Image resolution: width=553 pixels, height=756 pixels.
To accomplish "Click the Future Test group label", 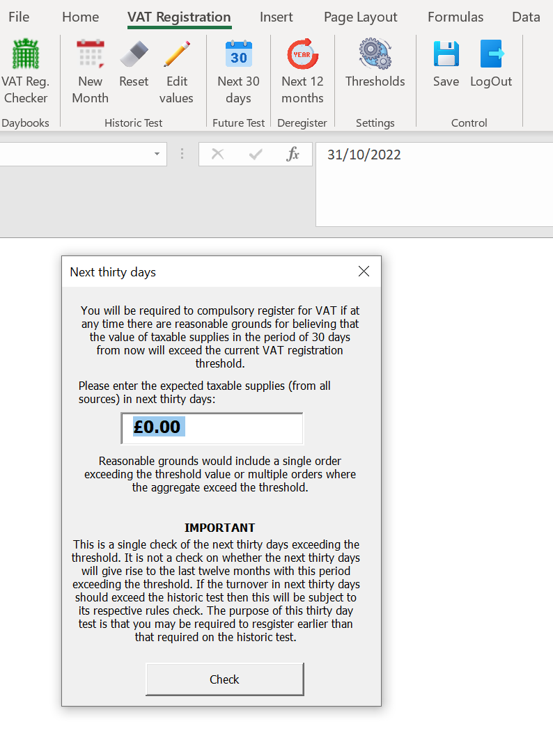I will [238, 123].
